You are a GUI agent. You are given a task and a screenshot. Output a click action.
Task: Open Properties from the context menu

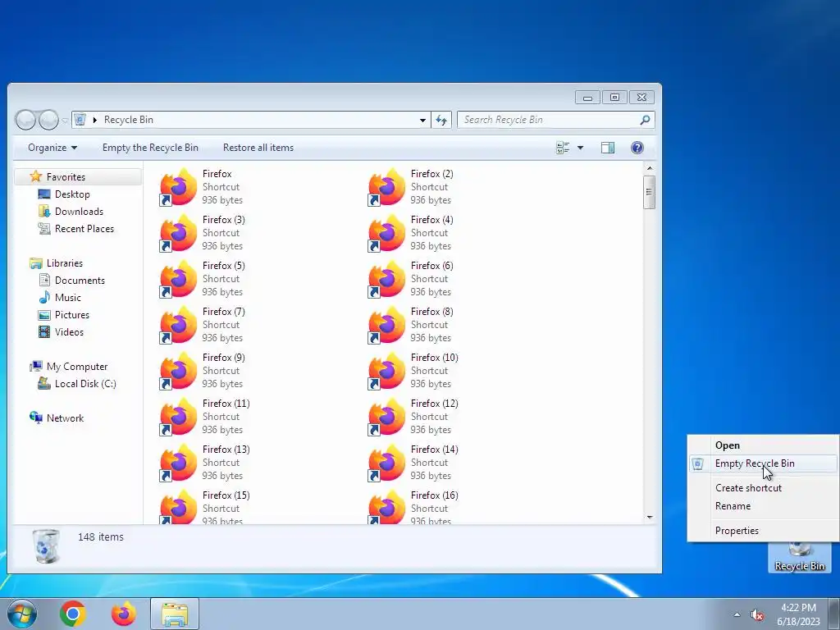click(x=737, y=531)
